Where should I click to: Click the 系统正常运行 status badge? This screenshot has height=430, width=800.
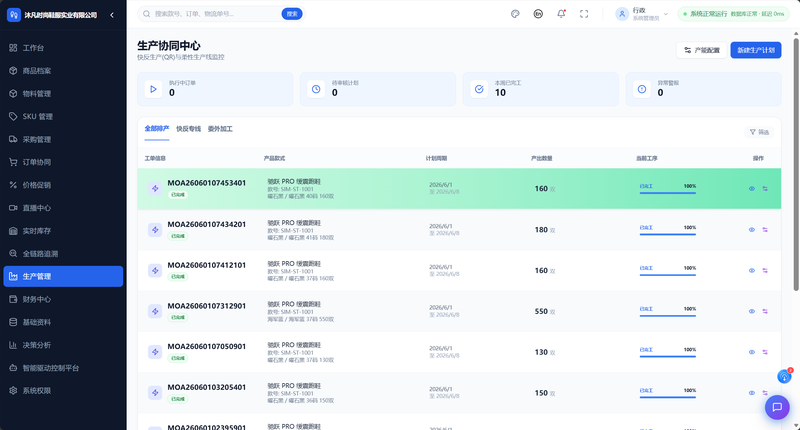point(734,14)
